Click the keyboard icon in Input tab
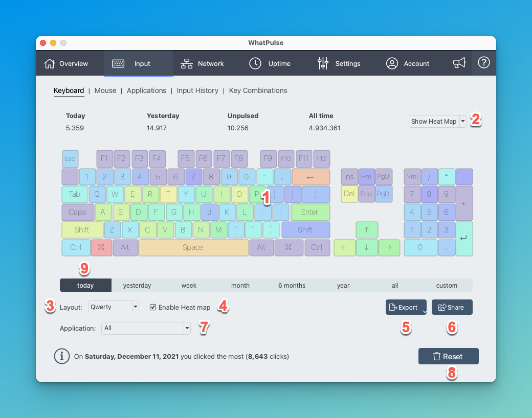 (x=118, y=63)
